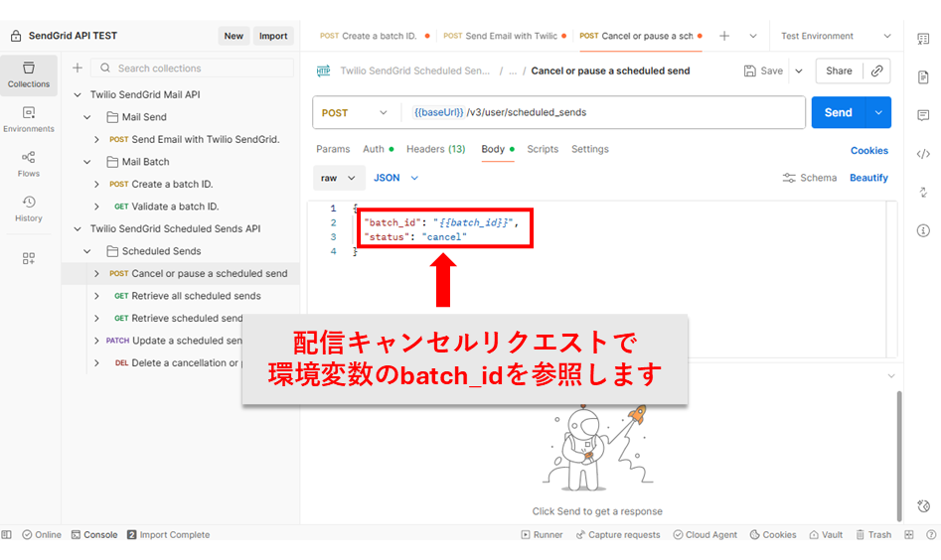The width and height of the screenshot is (941, 560).
Task: Toggle sidebar with status bar layout icon
Action: tap(7, 535)
